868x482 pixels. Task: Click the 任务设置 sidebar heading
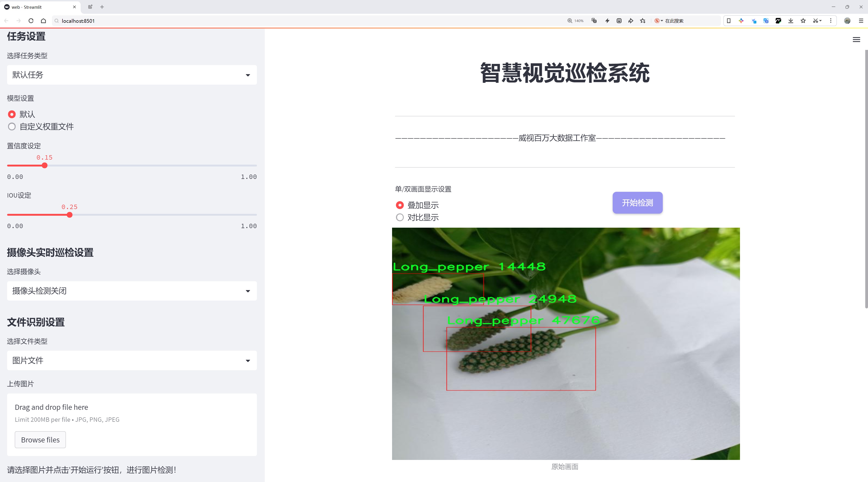click(x=26, y=36)
